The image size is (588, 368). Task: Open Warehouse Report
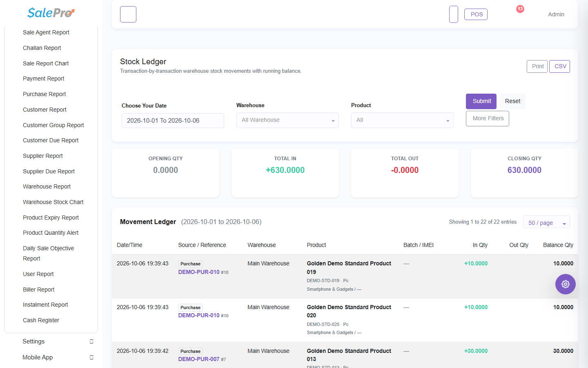47,186
